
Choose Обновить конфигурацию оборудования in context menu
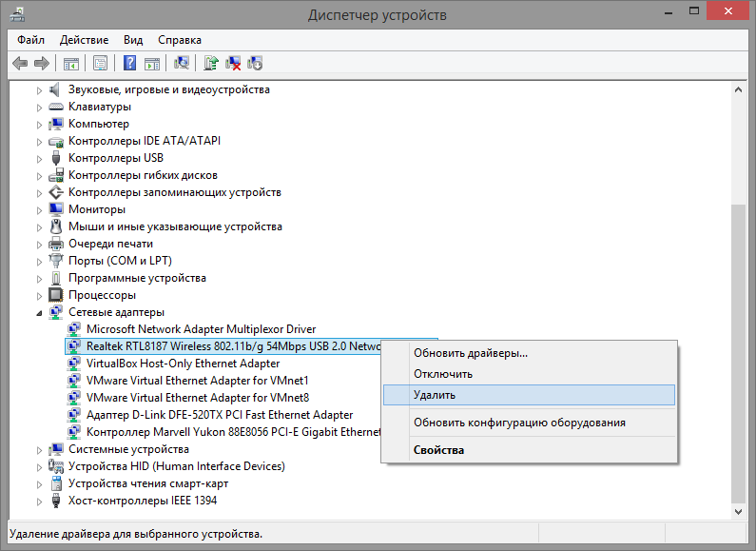(529, 423)
